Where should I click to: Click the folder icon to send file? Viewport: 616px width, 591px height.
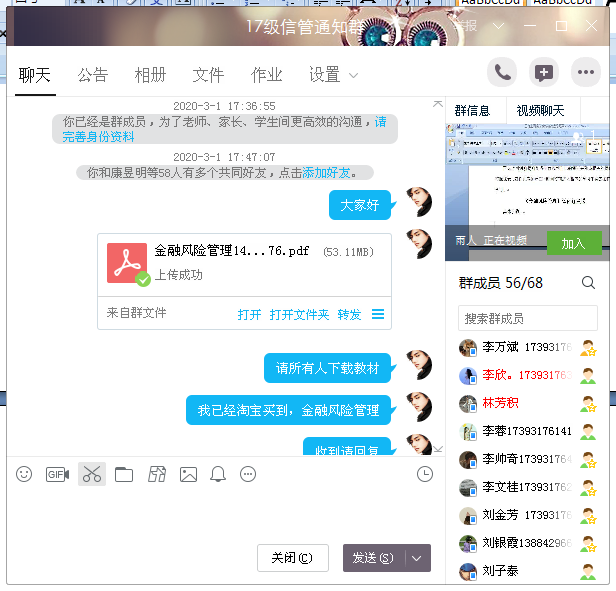[x=124, y=474]
